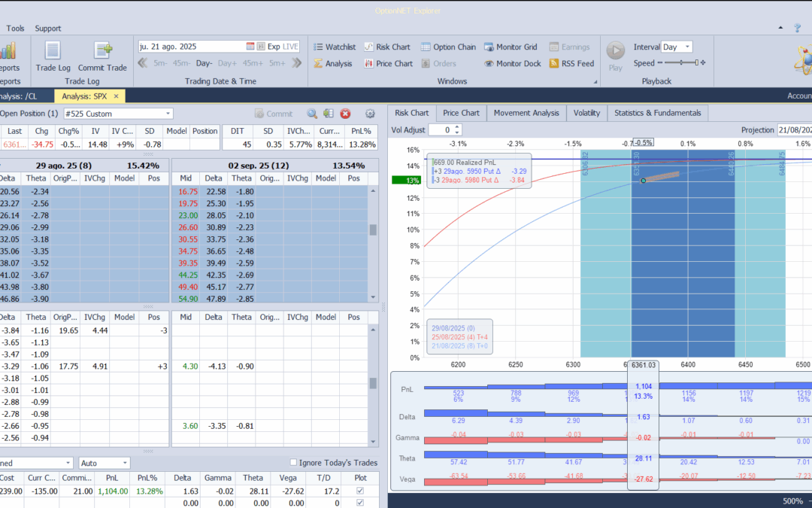Screen dimensions: 812x508
Task: Open the Watchlist window
Action: point(335,47)
